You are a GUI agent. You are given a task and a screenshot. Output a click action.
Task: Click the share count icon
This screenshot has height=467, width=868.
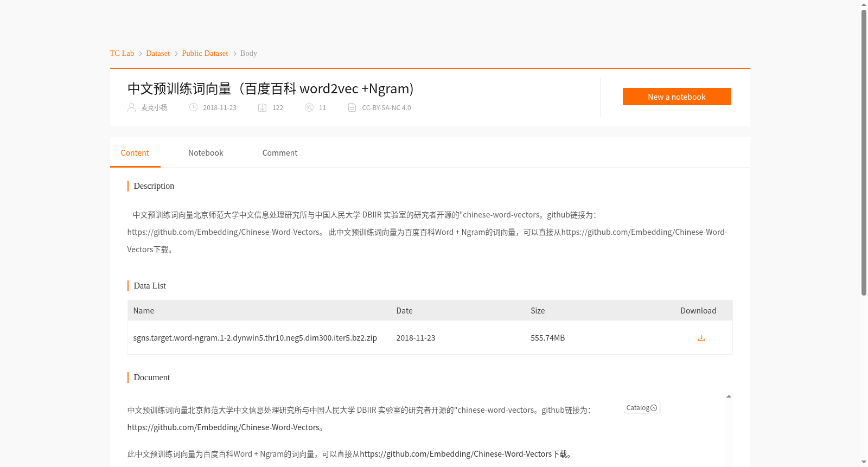click(x=309, y=107)
